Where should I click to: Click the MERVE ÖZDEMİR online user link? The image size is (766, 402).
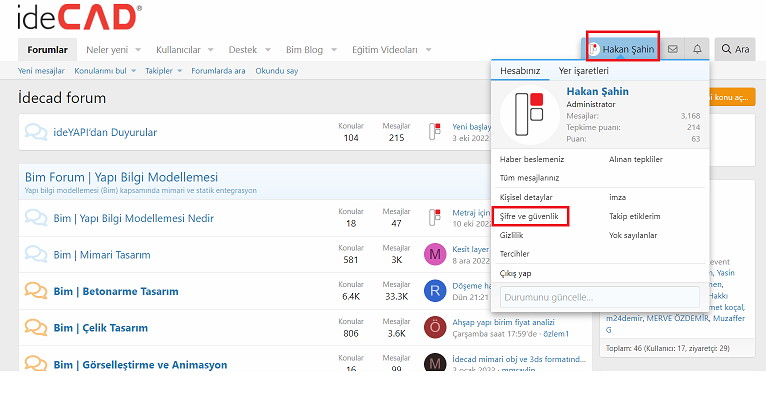click(678, 318)
